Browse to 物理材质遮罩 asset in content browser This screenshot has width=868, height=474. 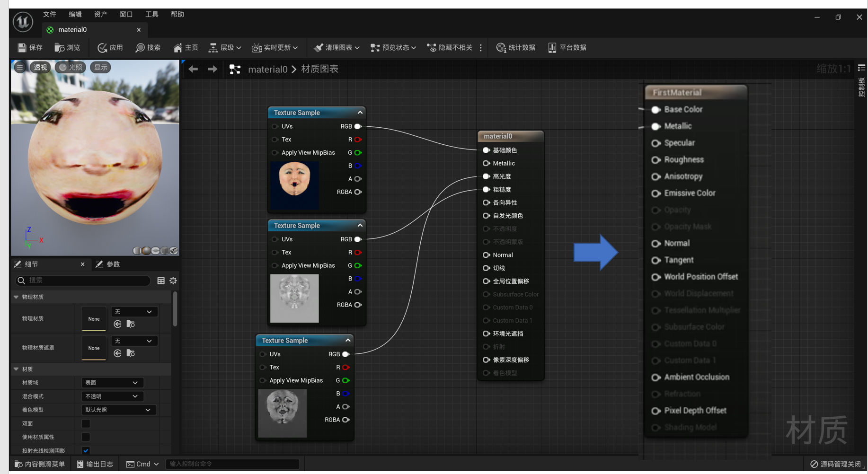131,353
